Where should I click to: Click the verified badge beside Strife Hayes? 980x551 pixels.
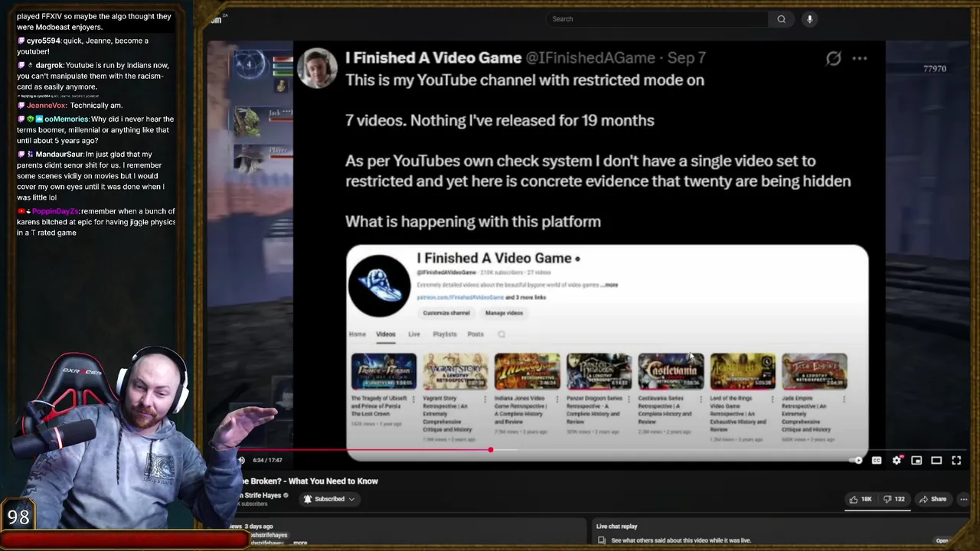click(286, 495)
